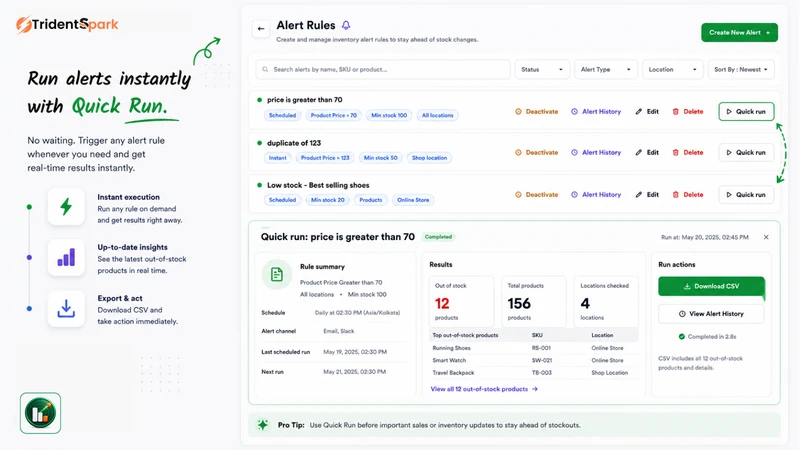This screenshot has height=450, width=800.
Task: Click the 'Online Store' tag
Action: coord(413,200)
